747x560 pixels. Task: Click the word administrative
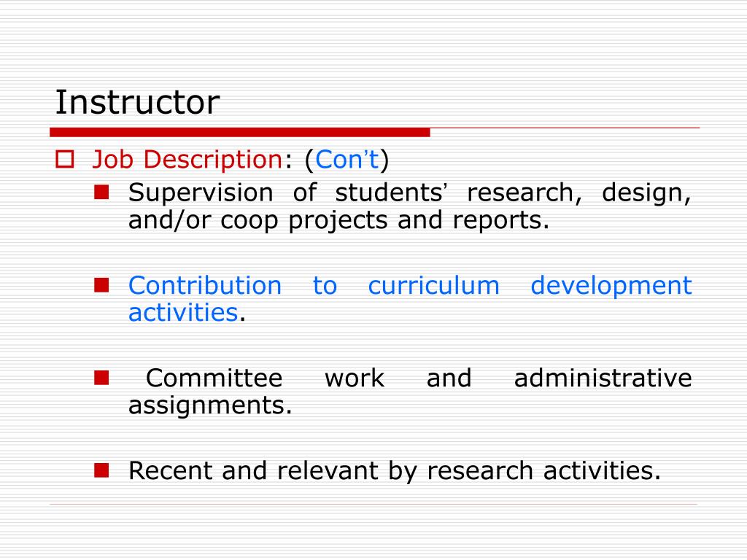click(x=603, y=378)
